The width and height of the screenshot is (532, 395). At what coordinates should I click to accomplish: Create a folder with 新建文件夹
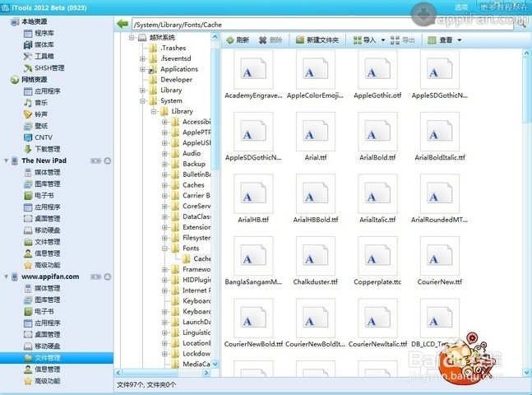click(317, 40)
